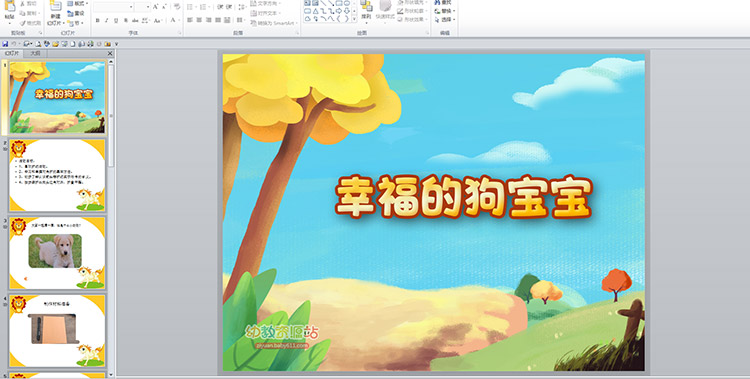The image size is (750, 379).
Task: Toggle Strikethrough (abc) formatting
Action: (135, 20)
